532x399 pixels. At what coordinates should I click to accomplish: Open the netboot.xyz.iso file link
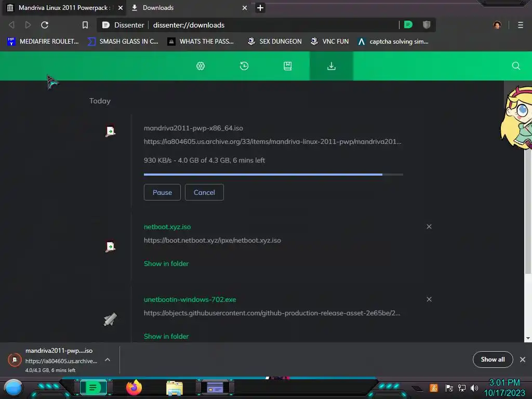point(167,227)
